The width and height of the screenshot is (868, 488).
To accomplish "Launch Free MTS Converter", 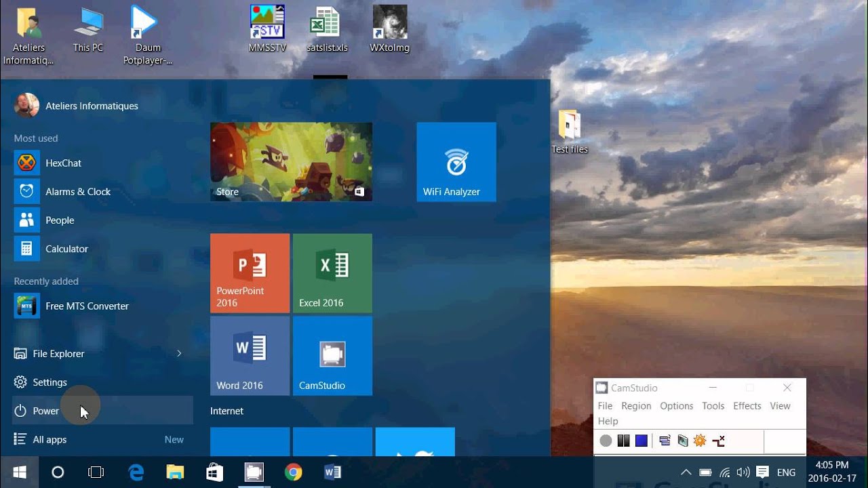I will click(103, 306).
